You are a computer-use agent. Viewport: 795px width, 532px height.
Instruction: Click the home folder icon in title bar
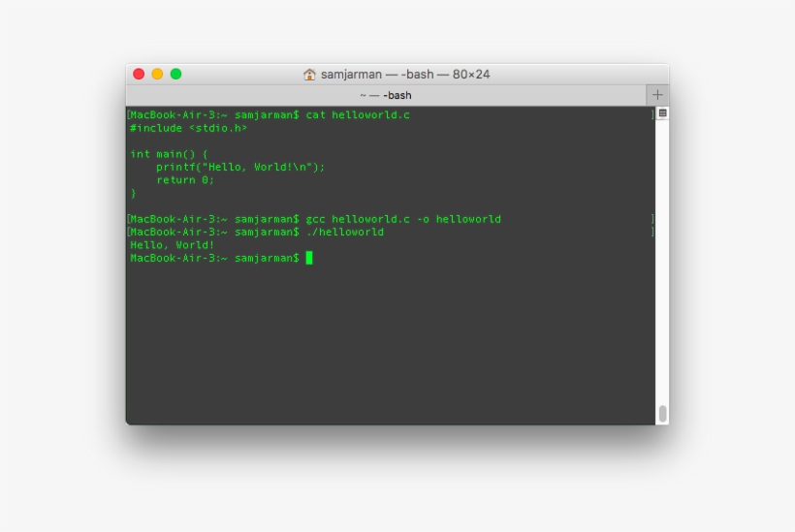(309, 75)
